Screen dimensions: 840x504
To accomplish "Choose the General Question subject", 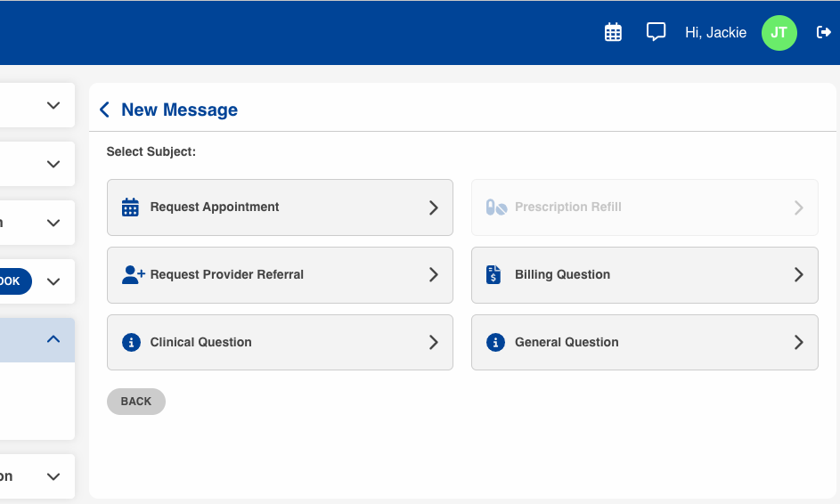I will point(644,342).
